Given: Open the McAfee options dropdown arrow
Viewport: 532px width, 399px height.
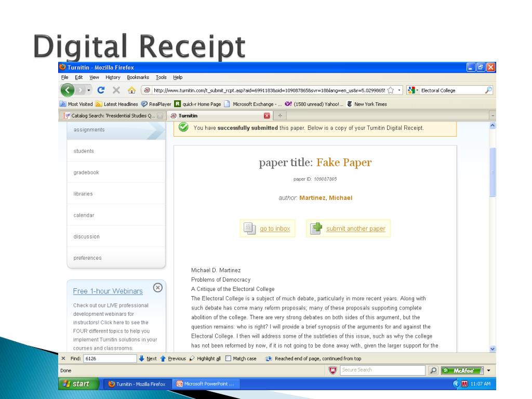Looking at the screenshot, I should point(488,370).
